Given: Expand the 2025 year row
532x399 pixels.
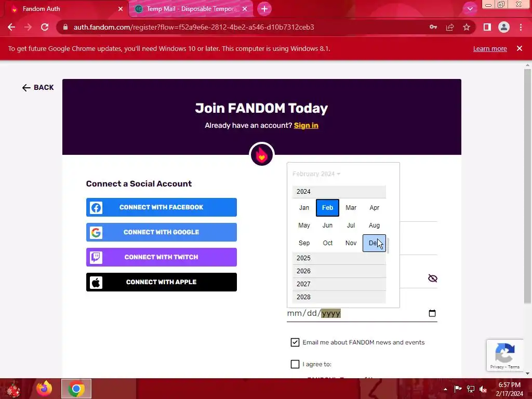Looking at the screenshot, I should (339, 258).
